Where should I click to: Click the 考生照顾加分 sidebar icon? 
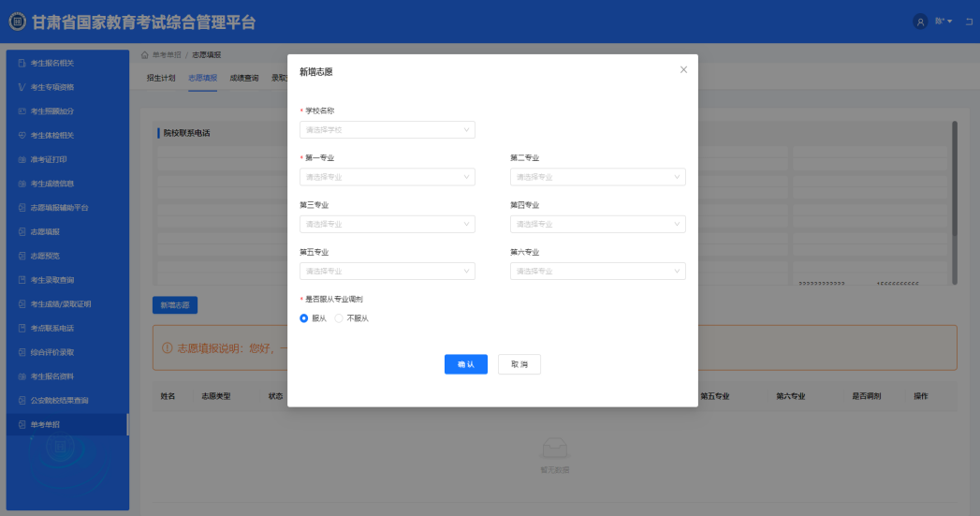tap(22, 111)
